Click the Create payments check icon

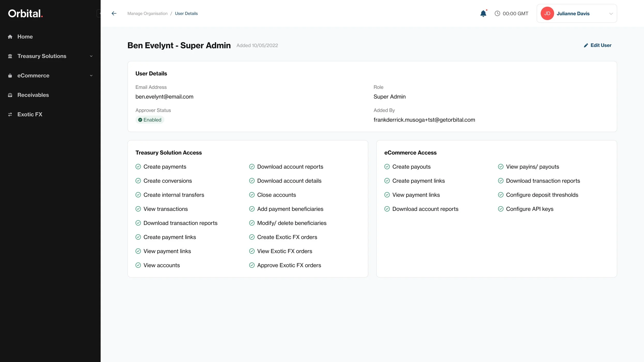(x=138, y=167)
